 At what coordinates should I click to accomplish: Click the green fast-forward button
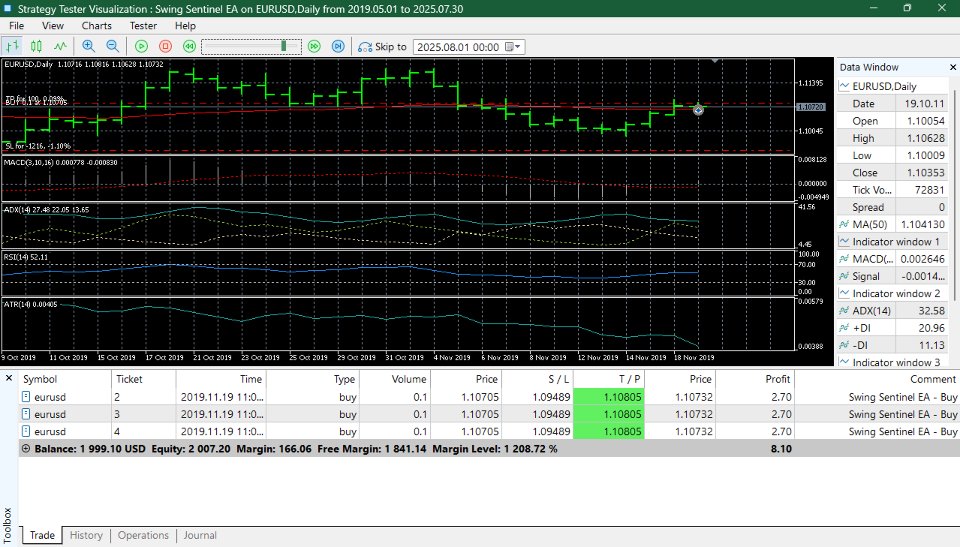point(314,47)
